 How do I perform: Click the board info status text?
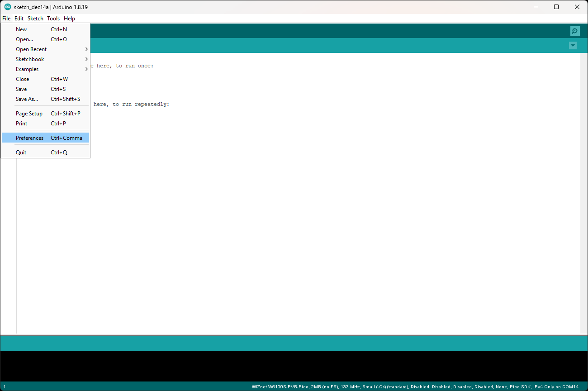pos(415,387)
